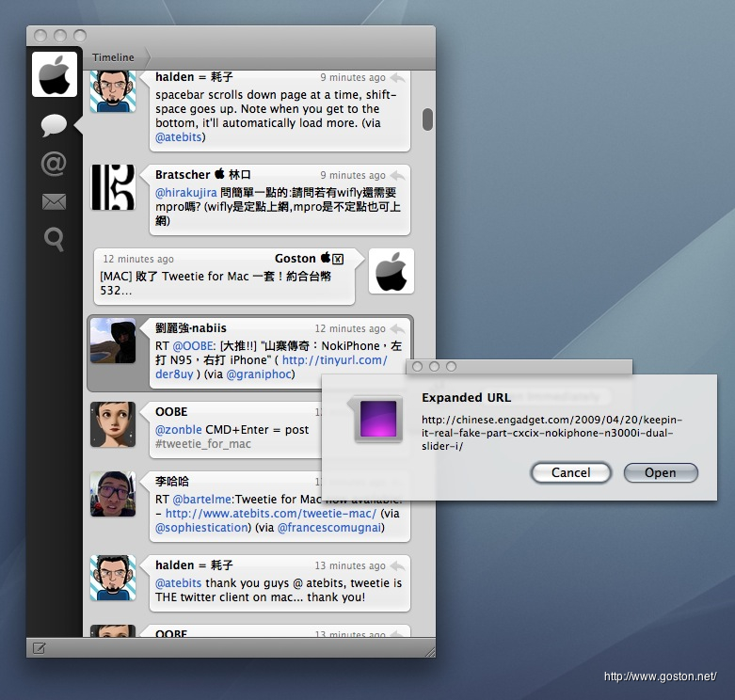Click the '劉麗強·nabiis' username text
This screenshot has width=735, height=700.
pos(191,328)
